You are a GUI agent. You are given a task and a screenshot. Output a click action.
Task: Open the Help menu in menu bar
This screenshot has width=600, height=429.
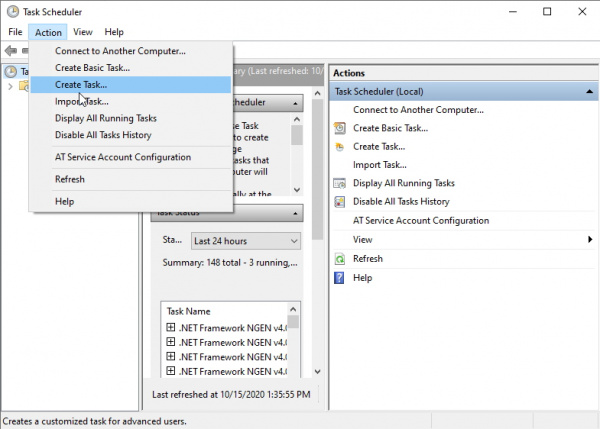click(x=114, y=32)
